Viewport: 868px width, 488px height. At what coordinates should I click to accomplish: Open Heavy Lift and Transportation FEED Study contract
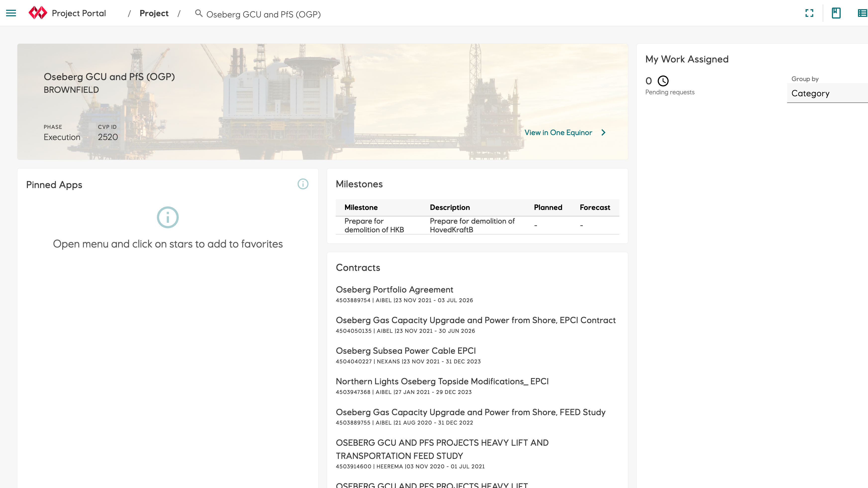click(x=442, y=449)
